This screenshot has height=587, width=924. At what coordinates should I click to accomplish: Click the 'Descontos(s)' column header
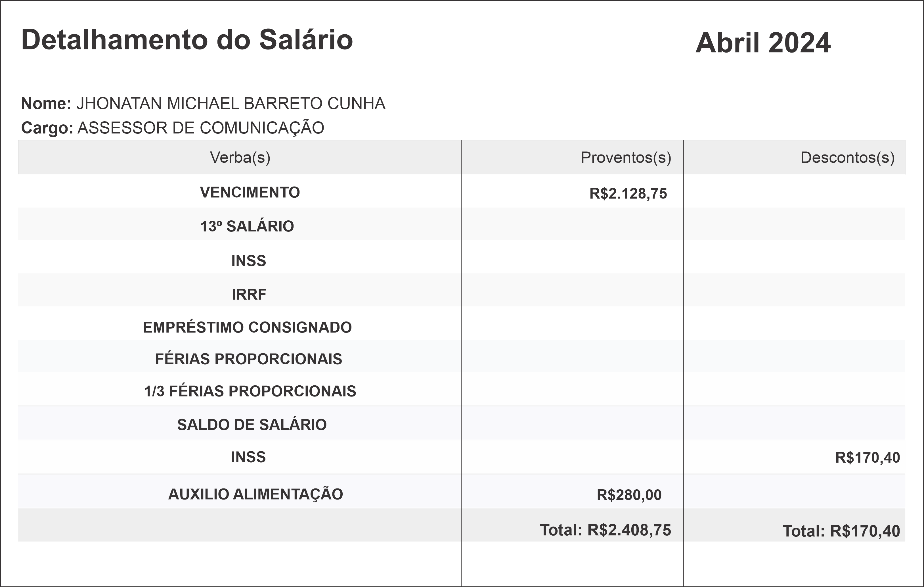pos(847,157)
